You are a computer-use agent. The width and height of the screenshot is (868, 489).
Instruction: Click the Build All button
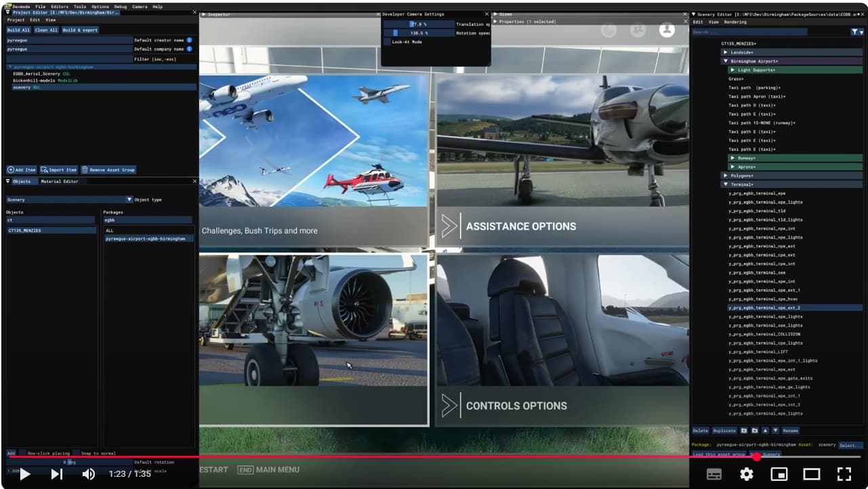18,30
